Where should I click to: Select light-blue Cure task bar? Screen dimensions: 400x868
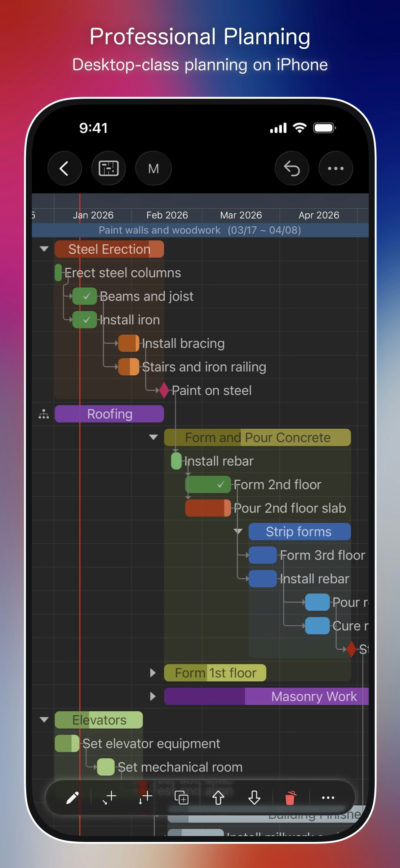[317, 626]
